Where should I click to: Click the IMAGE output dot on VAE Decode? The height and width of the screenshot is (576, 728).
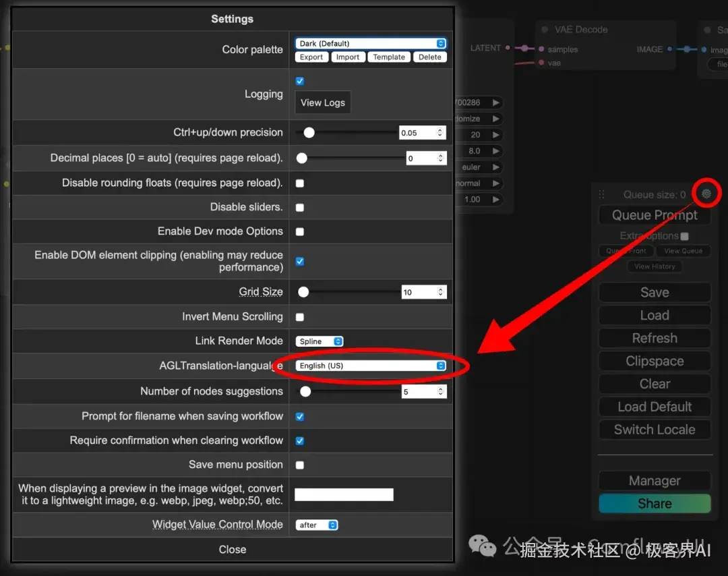click(669, 49)
